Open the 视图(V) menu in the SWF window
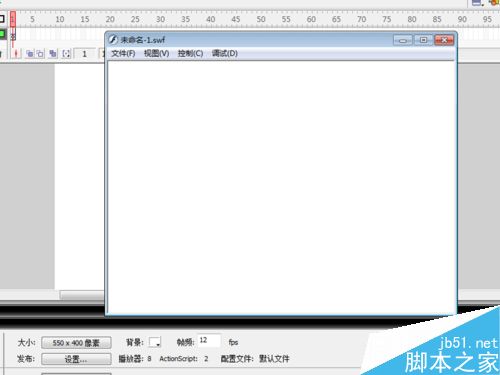The height and width of the screenshot is (375, 500). [x=156, y=53]
